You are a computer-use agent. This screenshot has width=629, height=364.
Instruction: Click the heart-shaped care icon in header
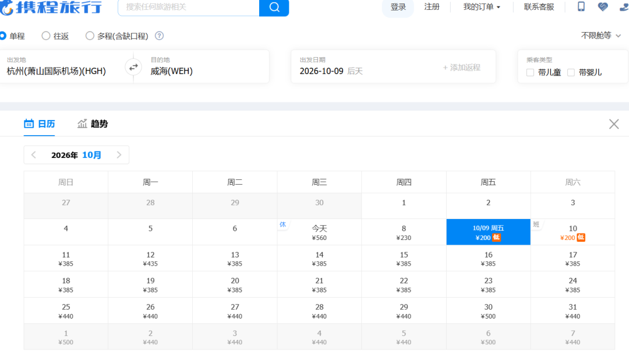pyautogui.click(x=603, y=6)
